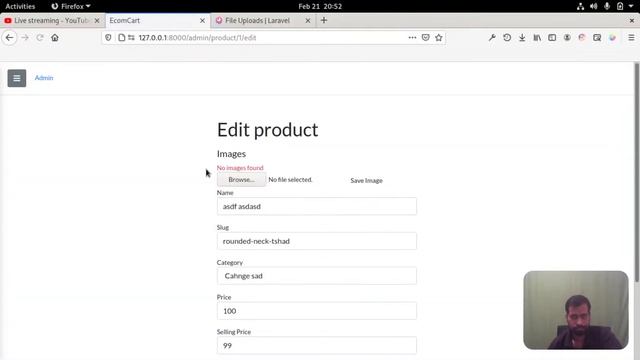Image resolution: width=640 pixels, height=360 pixels.
Task: Open Firefox account icon
Action: tap(567, 38)
